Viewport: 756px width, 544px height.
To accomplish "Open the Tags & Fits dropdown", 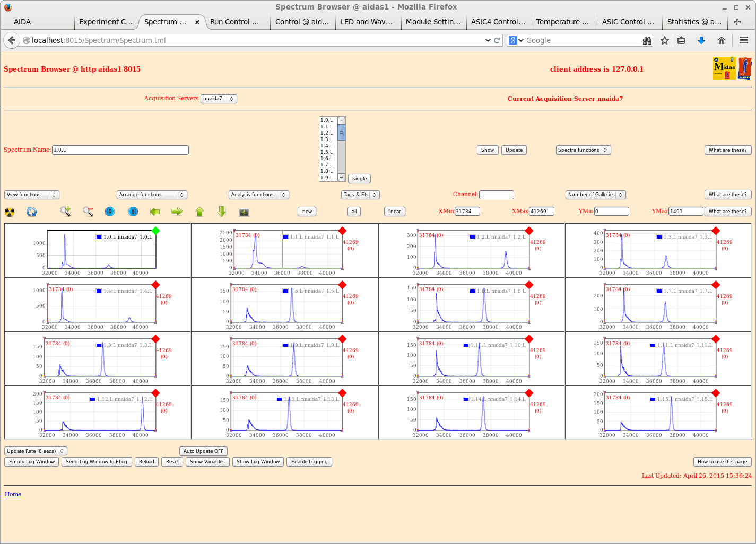I will 360,195.
